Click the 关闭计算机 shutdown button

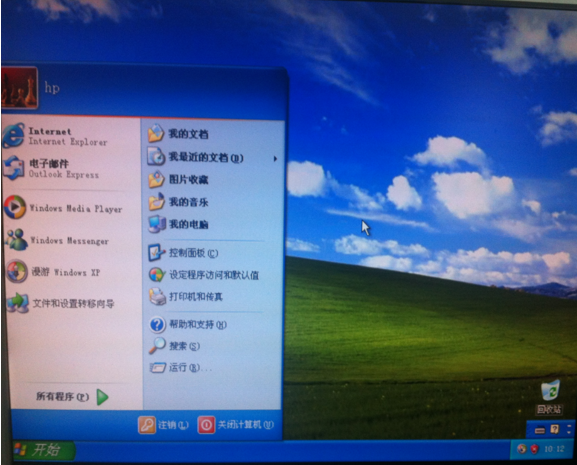(x=236, y=425)
